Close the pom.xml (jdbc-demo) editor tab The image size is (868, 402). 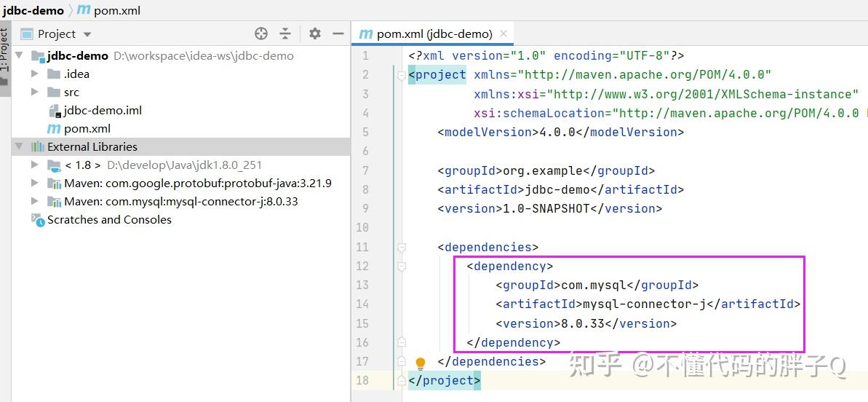click(503, 33)
